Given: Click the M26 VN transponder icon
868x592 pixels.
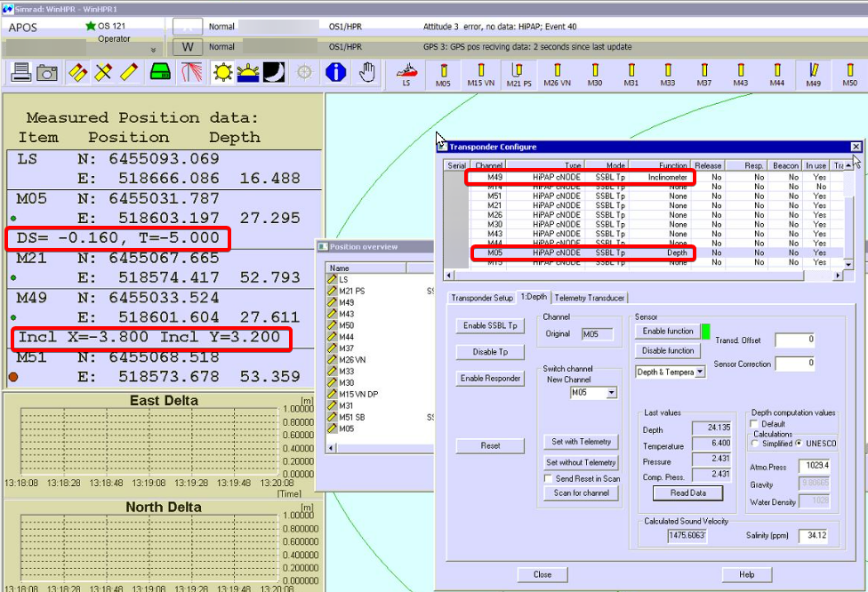Looking at the screenshot, I should 557,74.
